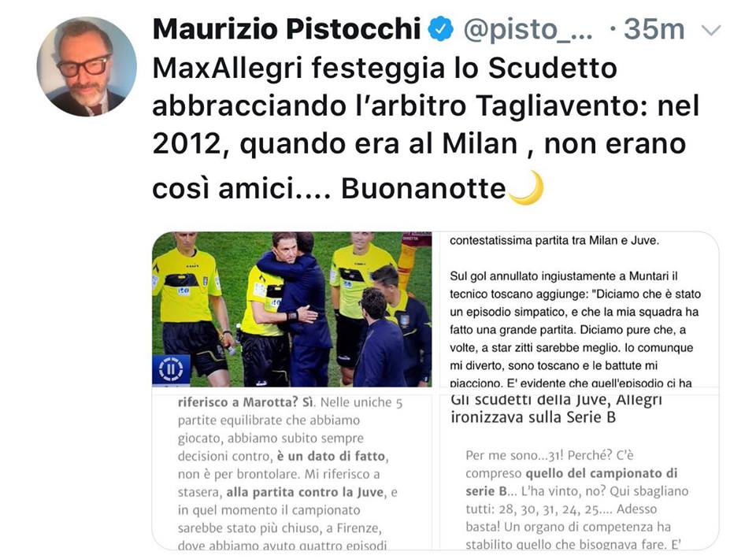
Task: Click the 'Gli scudetti della Juve' headline
Action: [x=557, y=408]
